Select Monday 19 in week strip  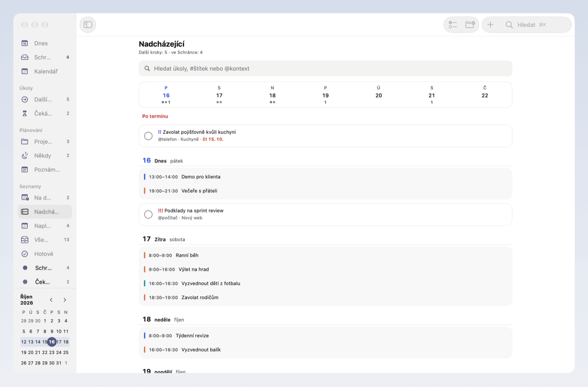click(325, 95)
